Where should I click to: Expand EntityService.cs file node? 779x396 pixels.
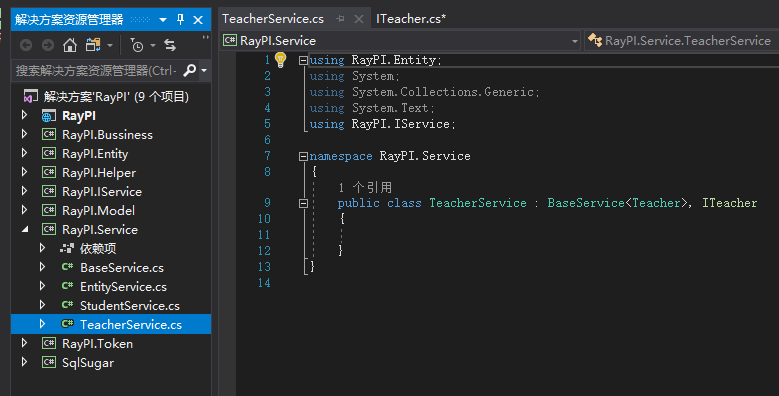(42, 286)
